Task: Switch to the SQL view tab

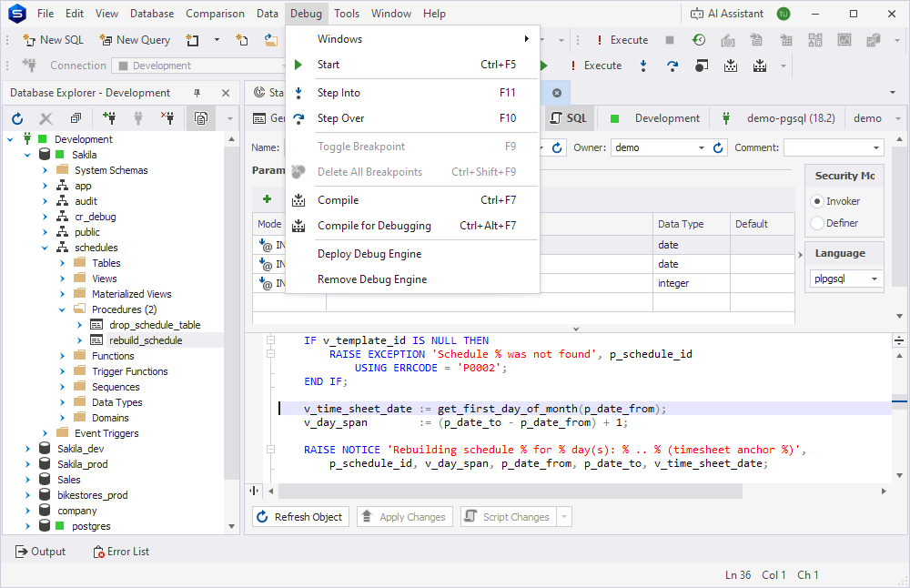Action: click(x=569, y=118)
